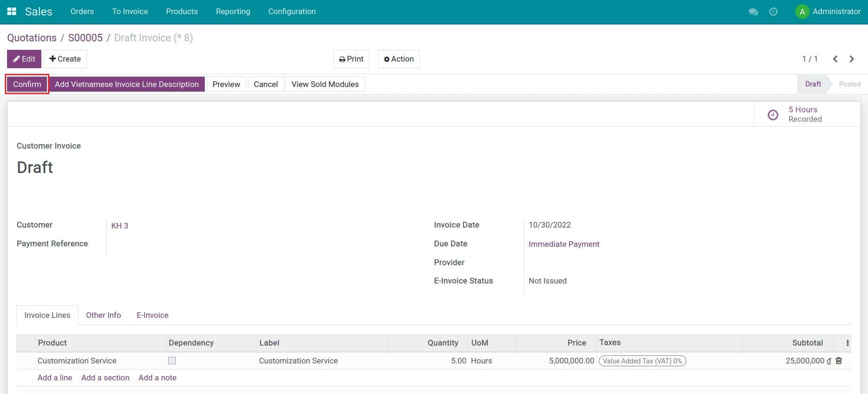Click the Hours unit of measure cell

coord(492,361)
